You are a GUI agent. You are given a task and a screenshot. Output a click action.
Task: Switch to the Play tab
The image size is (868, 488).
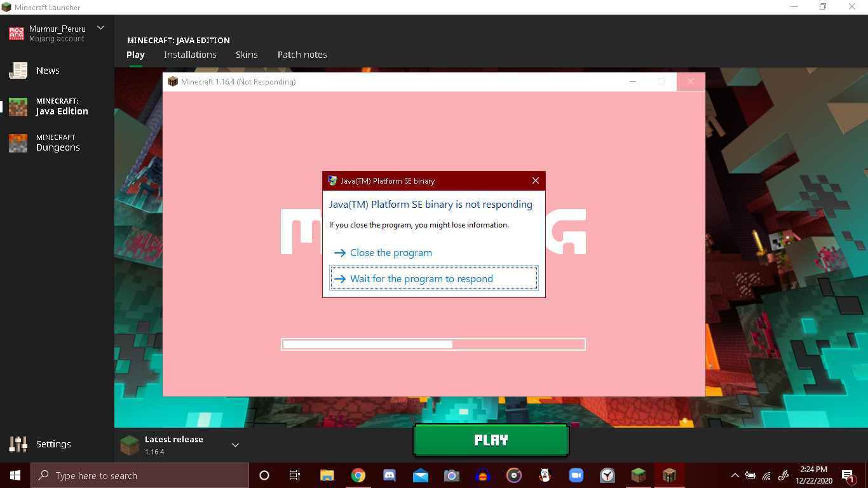[135, 55]
